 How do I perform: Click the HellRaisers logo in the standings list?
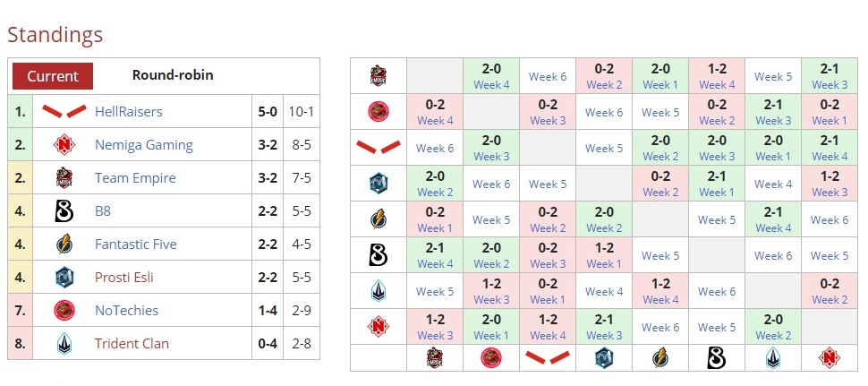[x=64, y=112]
